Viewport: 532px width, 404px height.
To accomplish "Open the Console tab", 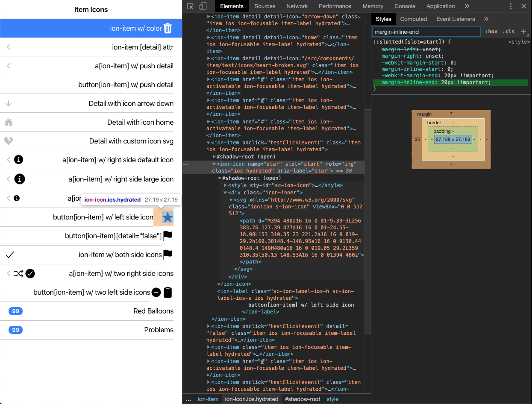I will pos(405,6).
